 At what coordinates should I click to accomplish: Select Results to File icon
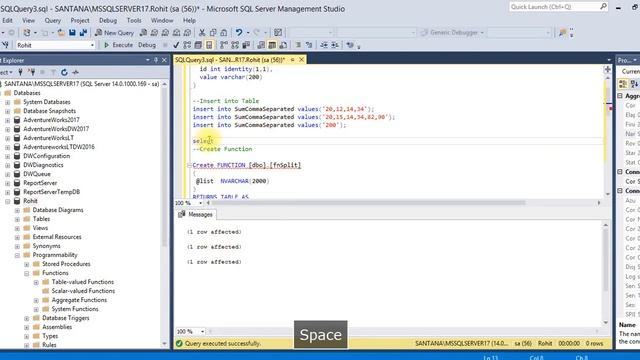tap(283, 45)
